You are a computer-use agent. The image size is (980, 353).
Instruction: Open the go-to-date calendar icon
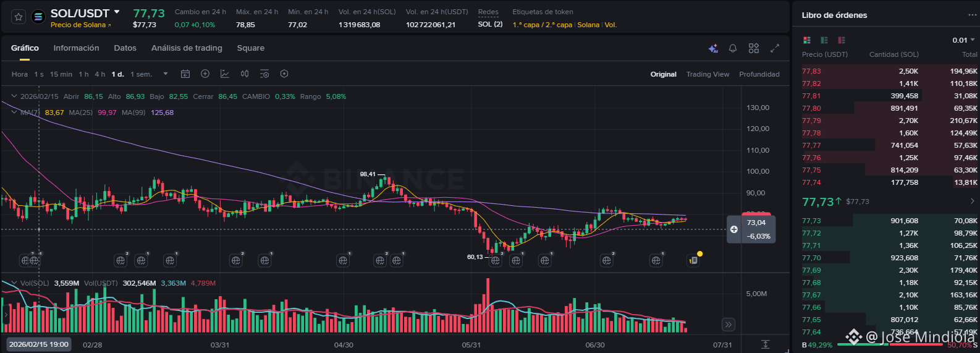point(185,74)
